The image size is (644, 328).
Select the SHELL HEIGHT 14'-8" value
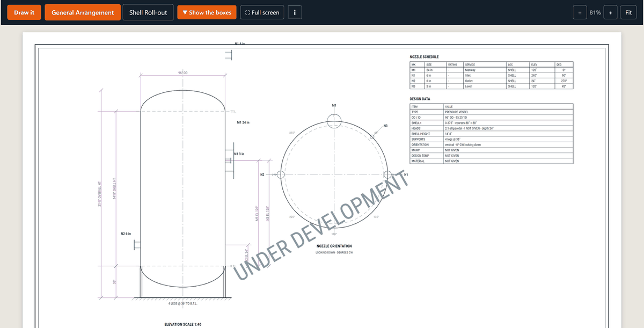tap(508, 134)
